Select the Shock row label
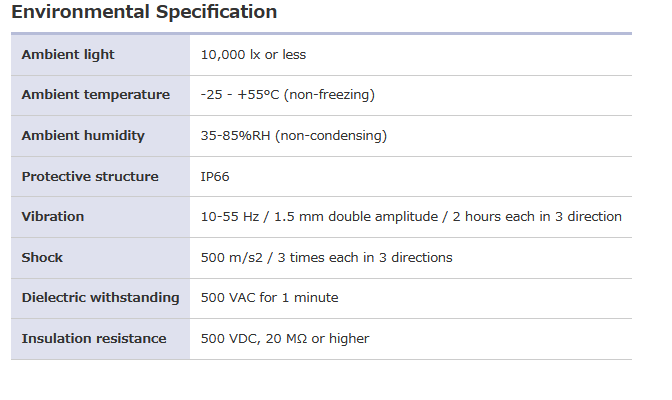The width and height of the screenshot is (672, 400). (42, 257)
